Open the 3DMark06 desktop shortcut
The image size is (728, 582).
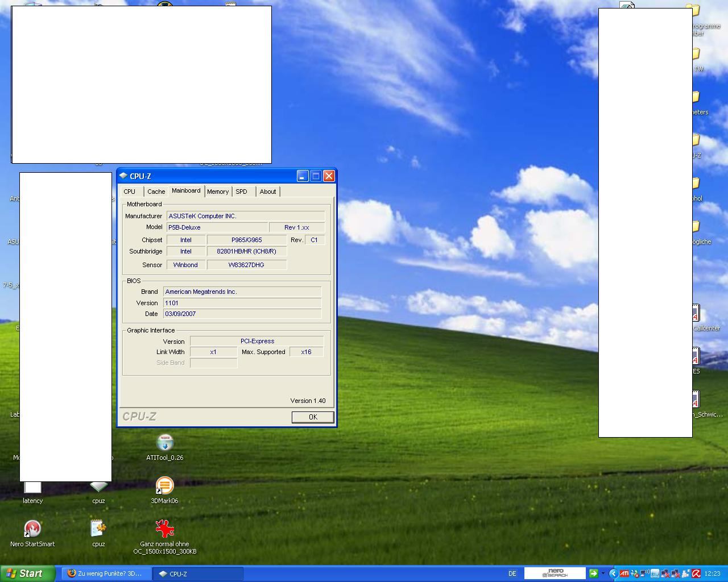pos(164,490)
